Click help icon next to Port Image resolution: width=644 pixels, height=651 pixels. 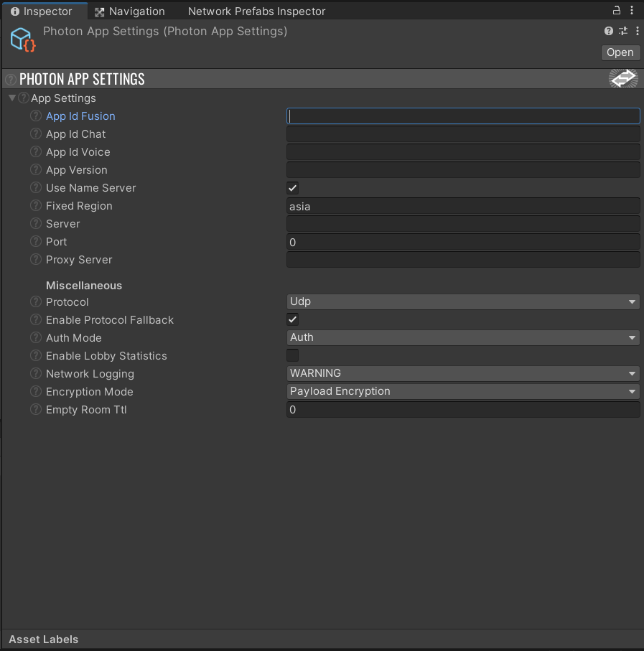click(36, 241)
